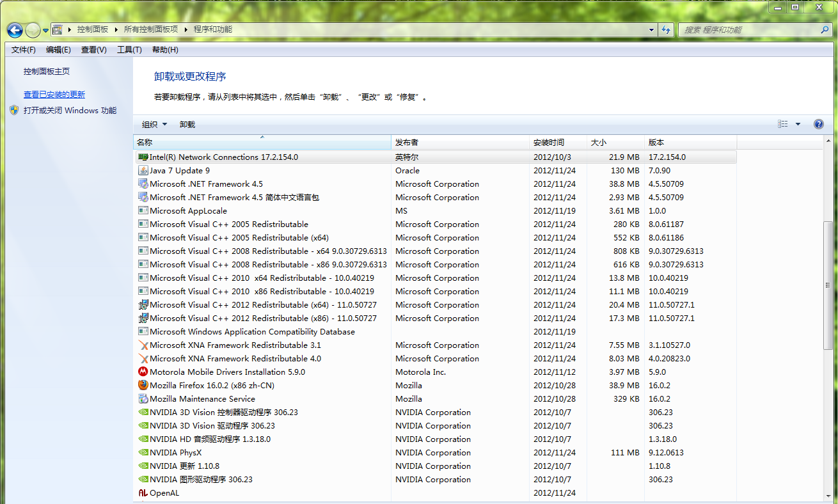The image size is (838, 504).
Task: Click the NVIDIA PhysX icon
Action: (143, 453)
